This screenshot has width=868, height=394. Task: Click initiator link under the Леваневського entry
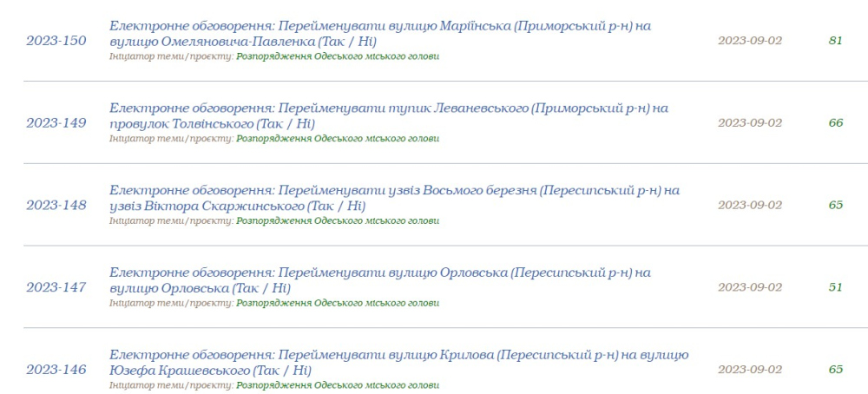[x=338, y=139]
